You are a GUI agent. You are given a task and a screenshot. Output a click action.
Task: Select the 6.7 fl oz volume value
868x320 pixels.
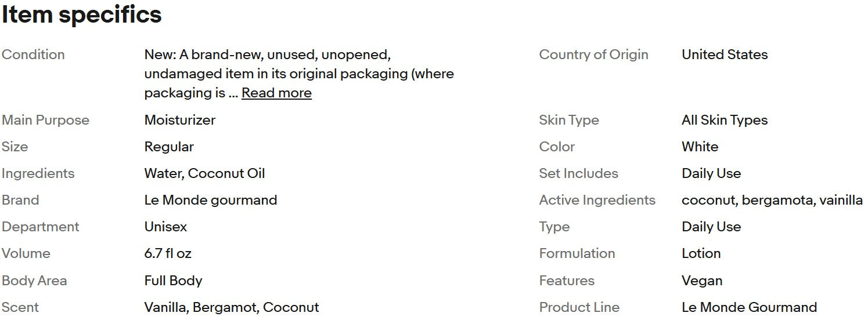pos(168,253)
